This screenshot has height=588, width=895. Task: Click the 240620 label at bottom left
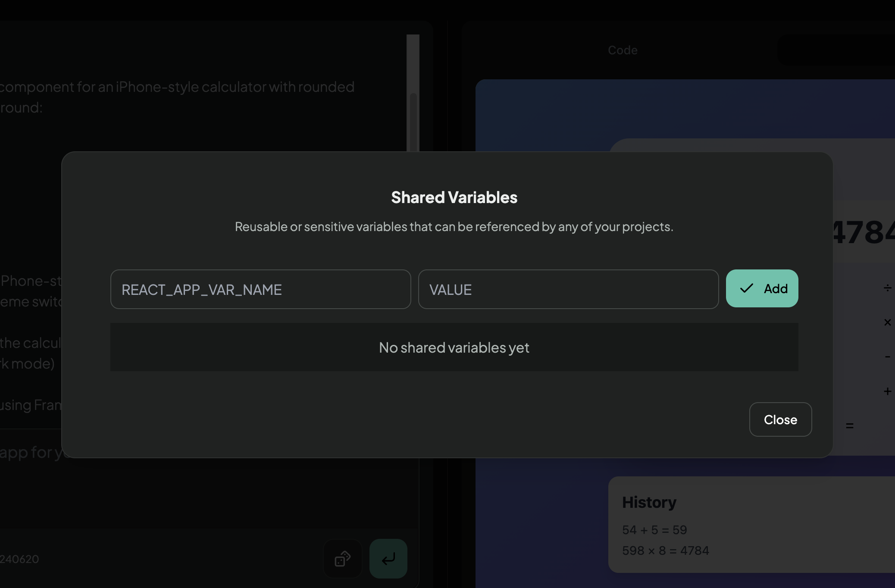point(19,559)
